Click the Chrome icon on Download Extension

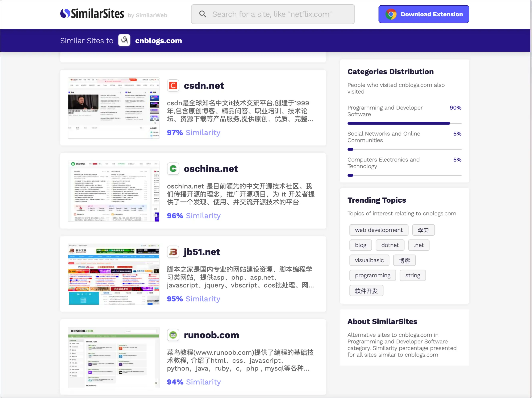(391, 14)
